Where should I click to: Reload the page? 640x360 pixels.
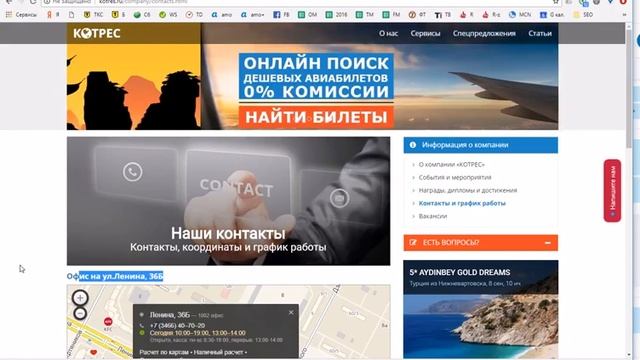tap(34, 2)
